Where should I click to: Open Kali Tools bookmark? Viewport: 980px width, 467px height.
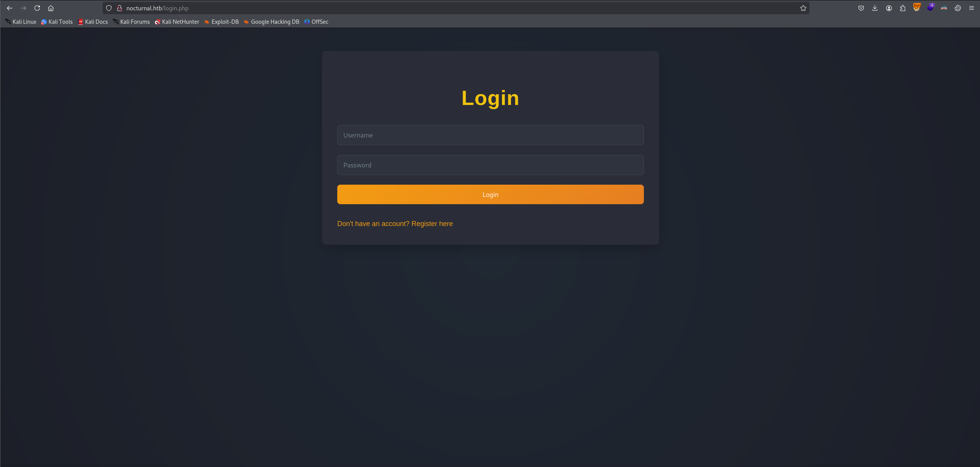click(x=57, y=22)
